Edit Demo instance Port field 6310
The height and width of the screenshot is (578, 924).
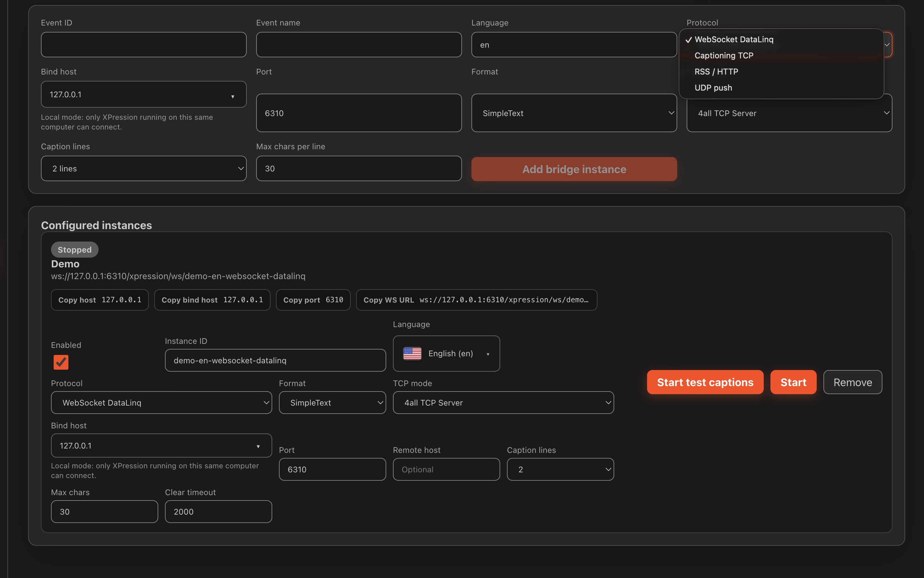tap(332, 469)
